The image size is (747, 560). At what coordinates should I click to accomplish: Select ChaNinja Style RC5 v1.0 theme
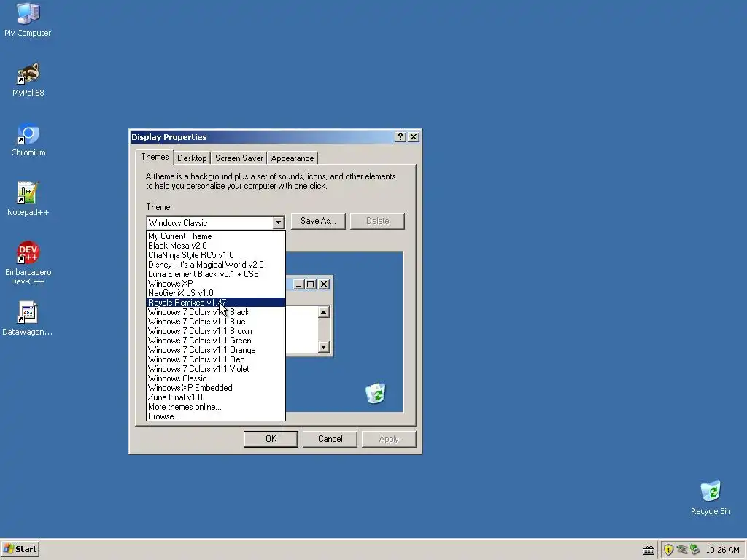click(216, 255)
